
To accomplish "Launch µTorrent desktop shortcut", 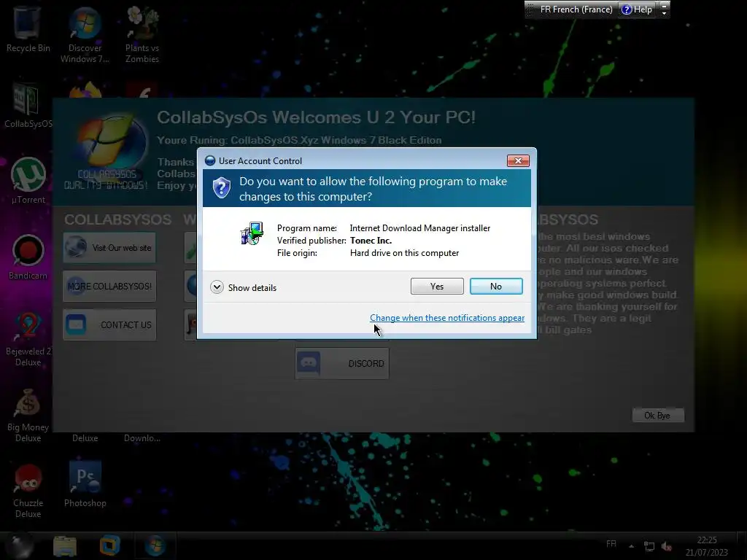I will pos(28,181).
